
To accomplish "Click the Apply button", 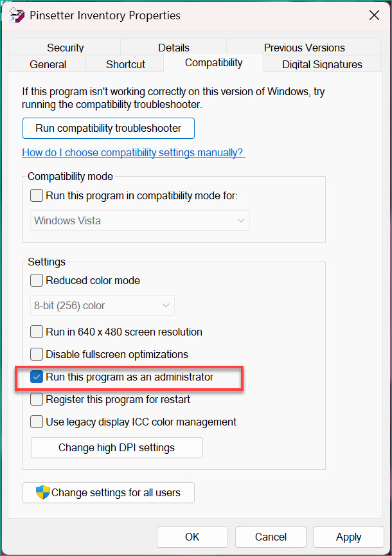I will (348, 537).
